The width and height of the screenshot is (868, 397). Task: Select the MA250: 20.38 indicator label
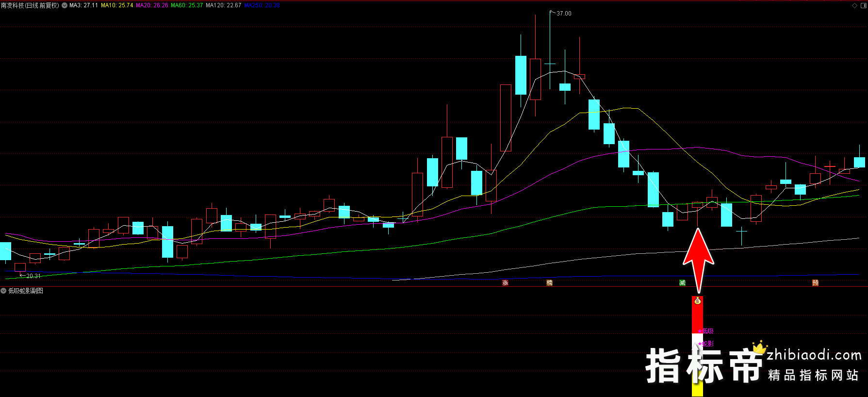coord(262,5)
